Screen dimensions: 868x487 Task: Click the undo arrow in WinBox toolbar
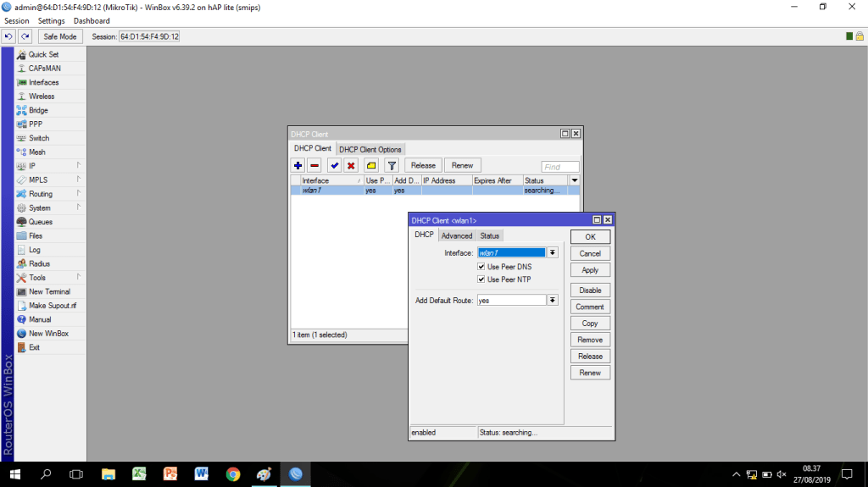(x=8, y=36)
